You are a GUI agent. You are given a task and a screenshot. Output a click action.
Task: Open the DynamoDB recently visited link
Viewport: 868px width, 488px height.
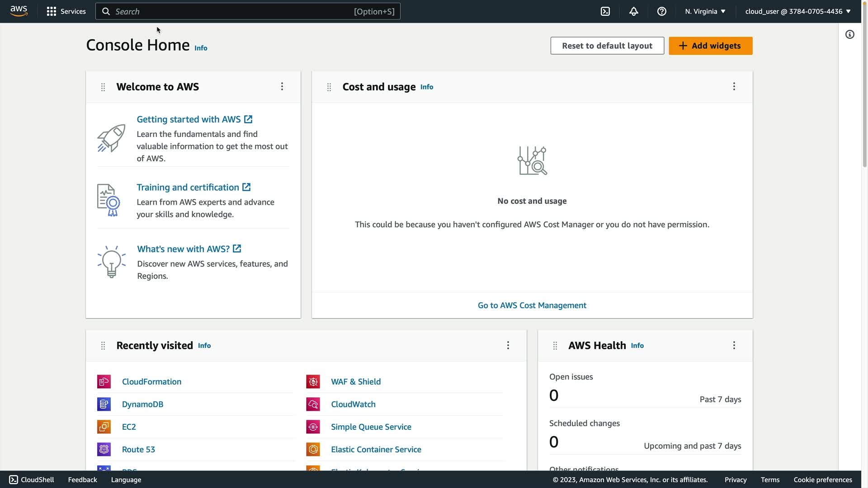[x=142, y=404]
